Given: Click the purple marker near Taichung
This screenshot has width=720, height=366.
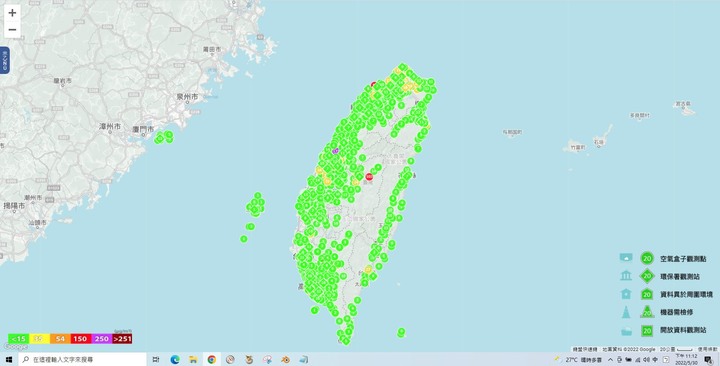Looking at the screenshot, I should (x=335, y=150).
